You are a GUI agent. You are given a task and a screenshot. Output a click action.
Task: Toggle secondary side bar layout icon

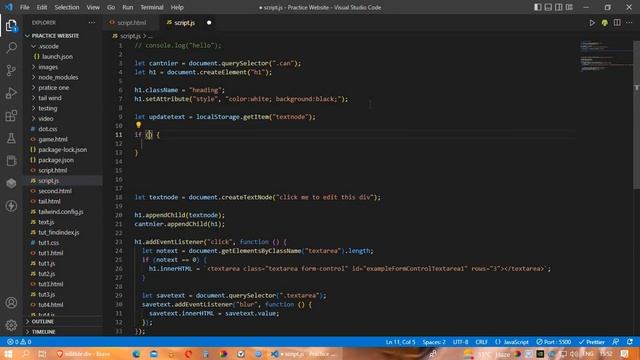(558, 7)
